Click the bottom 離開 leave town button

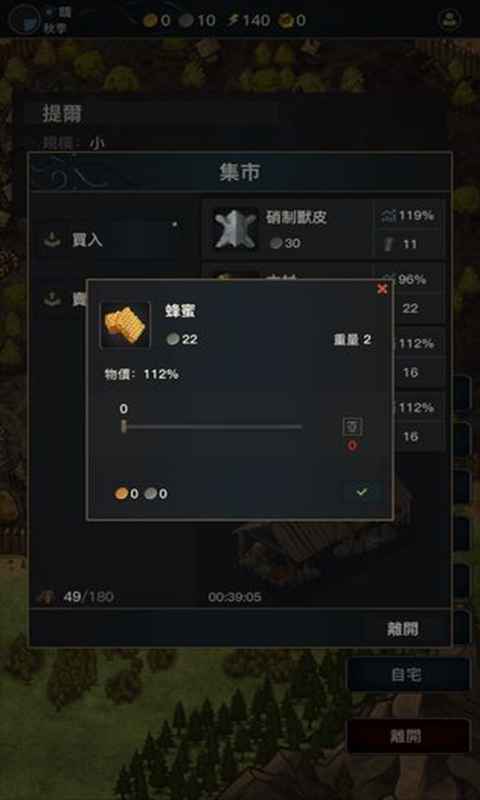(x=407, y=736)
